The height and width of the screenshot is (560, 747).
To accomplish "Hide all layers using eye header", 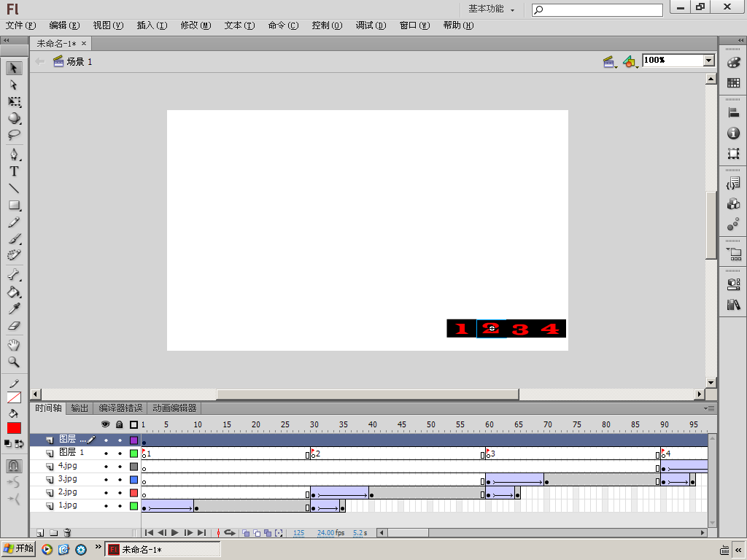I will click(105, 424).
